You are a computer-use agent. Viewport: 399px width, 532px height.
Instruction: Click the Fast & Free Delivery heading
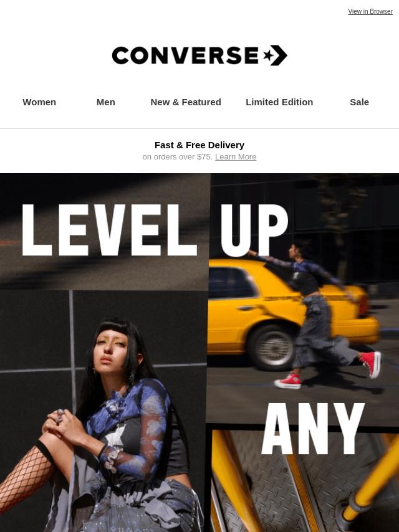click(x=199, y=145)
